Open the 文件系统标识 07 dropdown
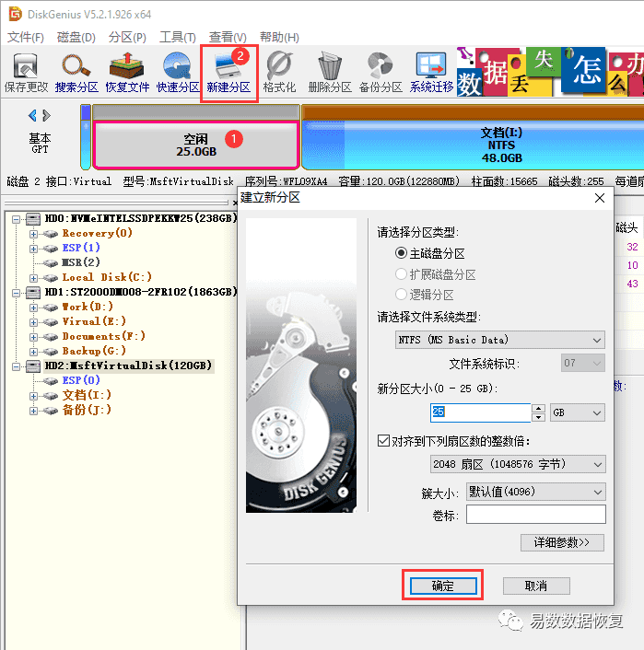Image resolution: width=644 pixels, height=650 pixels. 582,363
